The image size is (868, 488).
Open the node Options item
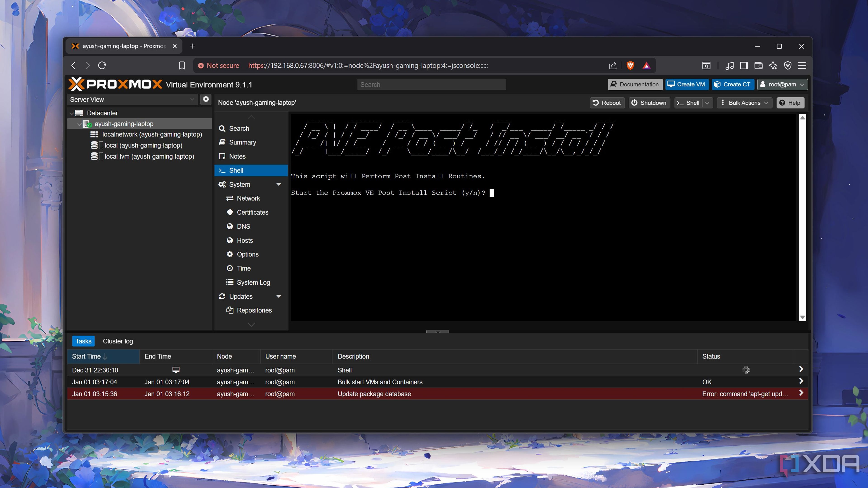tap(251, 254)
